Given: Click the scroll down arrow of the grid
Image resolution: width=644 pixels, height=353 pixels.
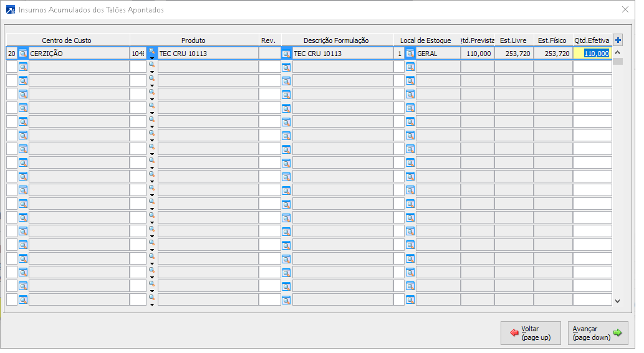Looking at the screenshot, I should coord(617,301).
